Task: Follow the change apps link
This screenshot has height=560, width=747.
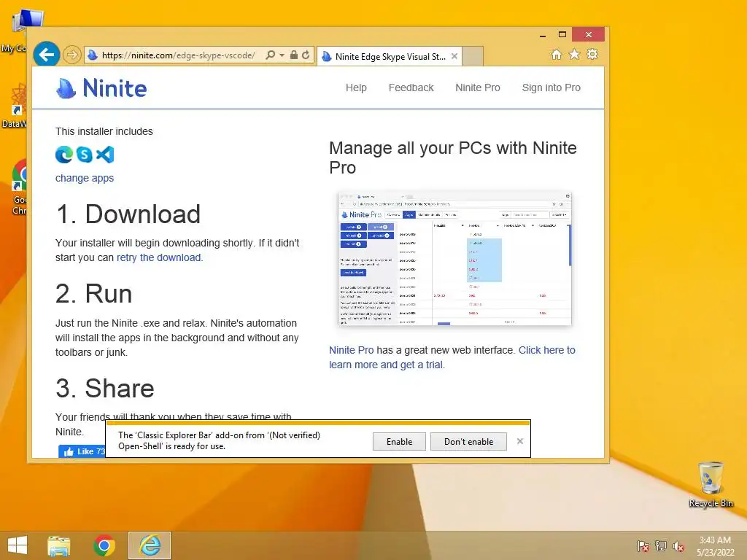Action: (x=85, y=178)
